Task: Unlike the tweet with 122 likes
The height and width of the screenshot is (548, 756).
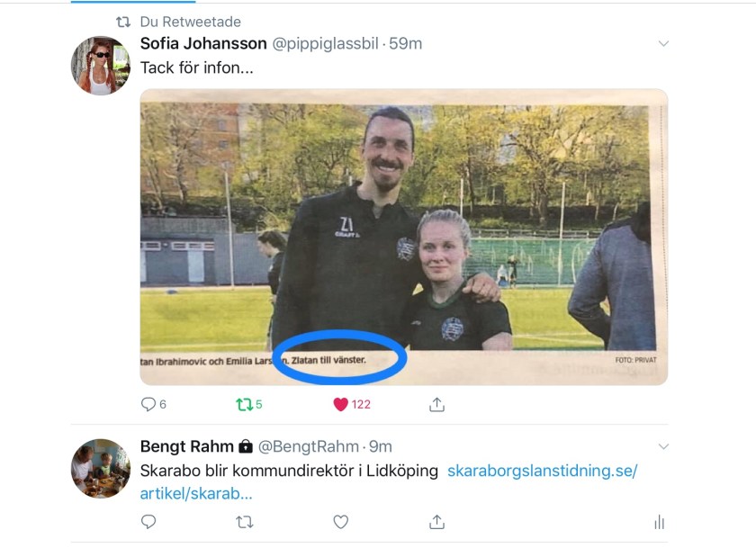Action: (x=340, y=404)
